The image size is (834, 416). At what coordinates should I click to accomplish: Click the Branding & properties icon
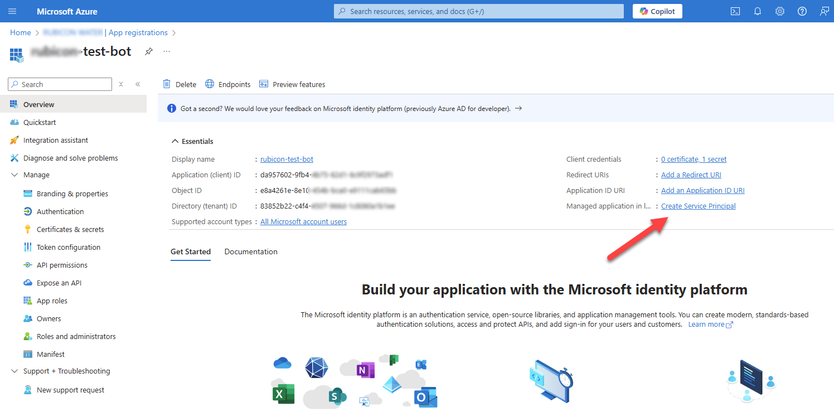pos(28,194)
